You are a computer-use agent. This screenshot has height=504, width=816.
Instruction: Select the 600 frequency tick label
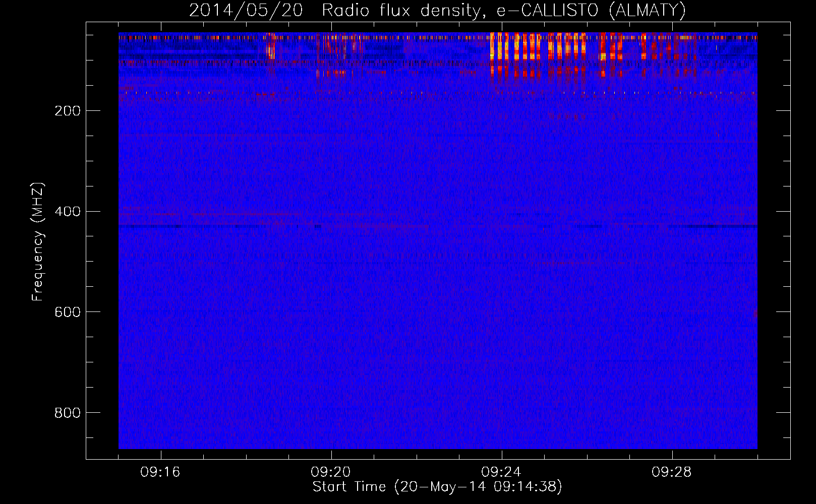(x=68, y=312)
